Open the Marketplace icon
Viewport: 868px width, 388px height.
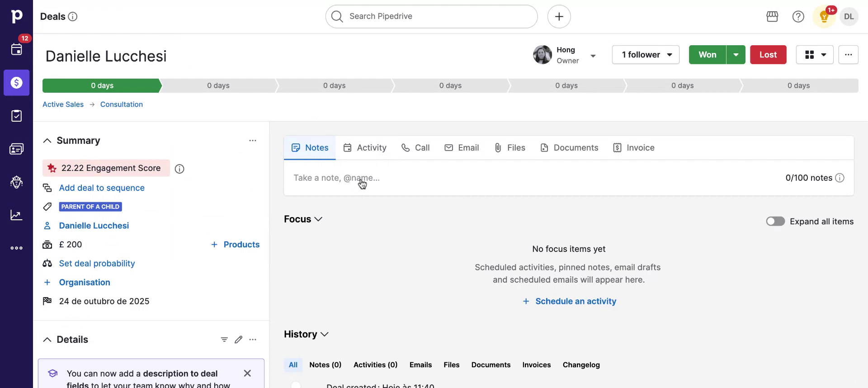tap(772, 17)
